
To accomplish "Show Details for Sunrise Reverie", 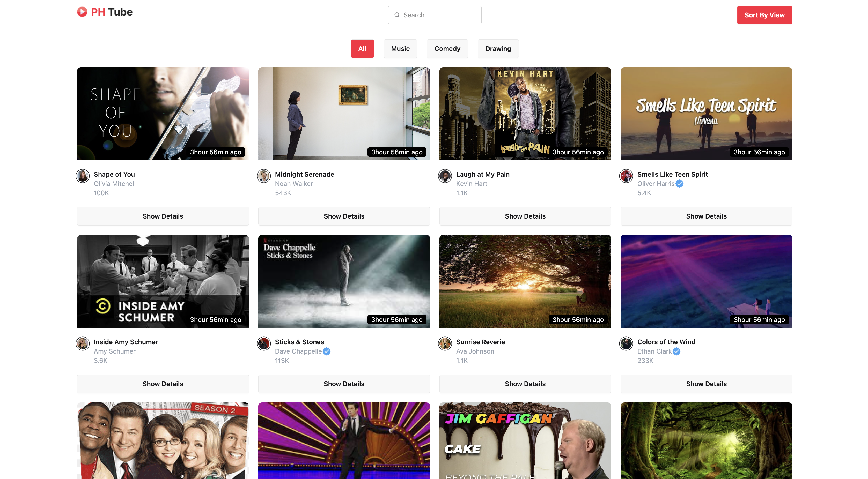I will 525,384.
